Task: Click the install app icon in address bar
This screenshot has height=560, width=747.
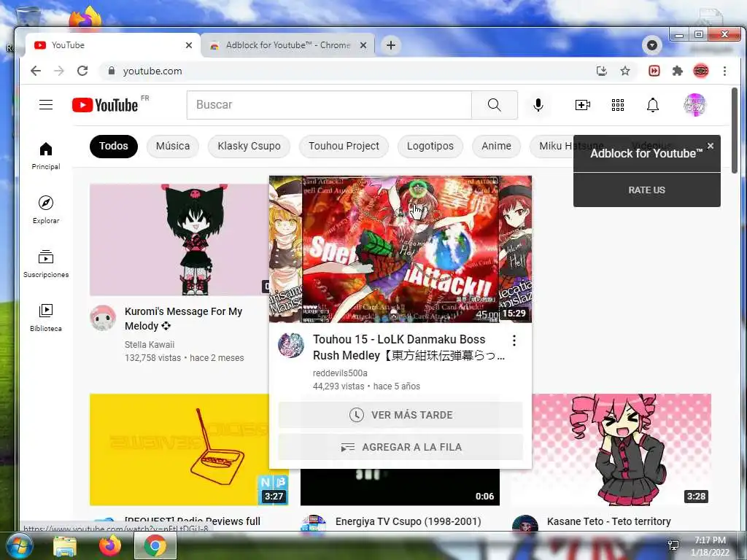Action: pyautogui.click(x=602, y=71)
